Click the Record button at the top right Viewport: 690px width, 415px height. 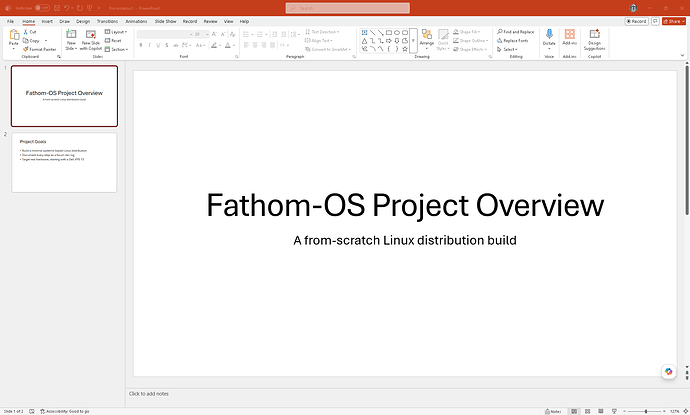(x=636, y=21)
